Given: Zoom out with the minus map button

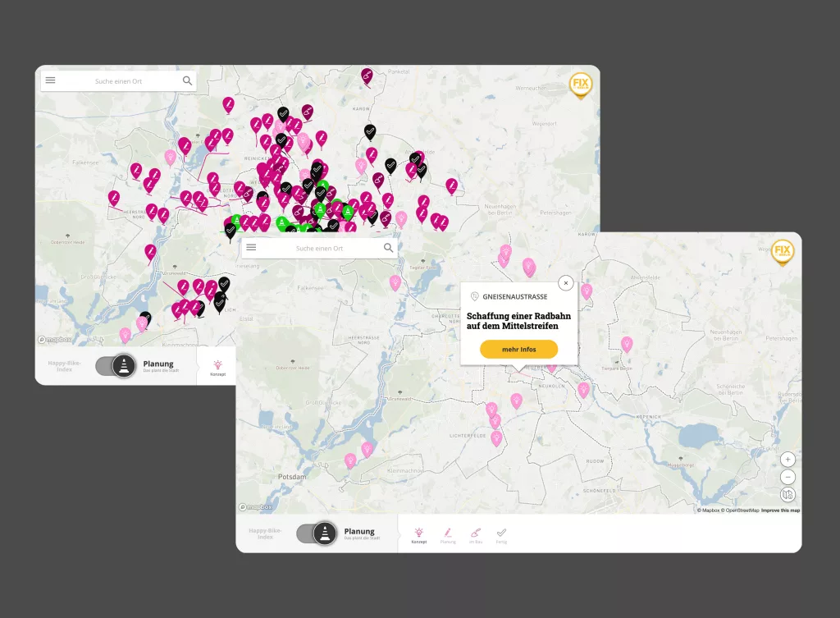Looking at the screenshot, I should click(787, 477).
